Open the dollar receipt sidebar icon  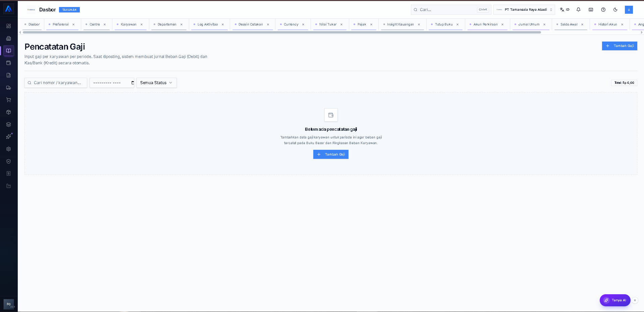pos(9,174)
